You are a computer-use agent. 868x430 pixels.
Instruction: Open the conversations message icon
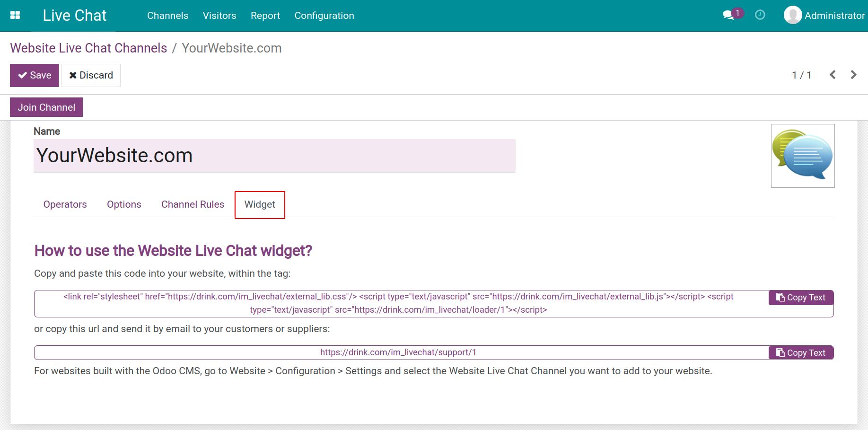tap(728, 15)
